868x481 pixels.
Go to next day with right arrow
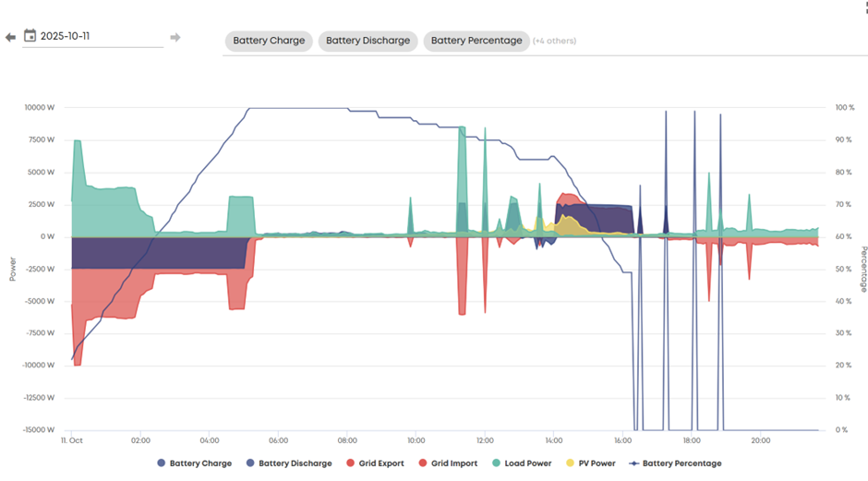tap(175, 37)
